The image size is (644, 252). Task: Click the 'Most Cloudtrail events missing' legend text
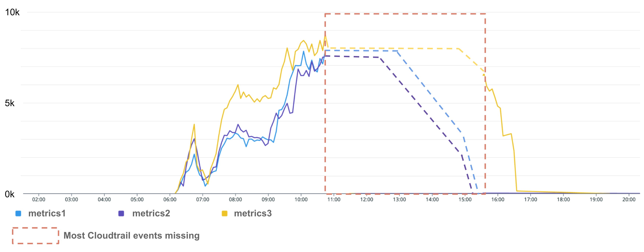pos(132,235)
